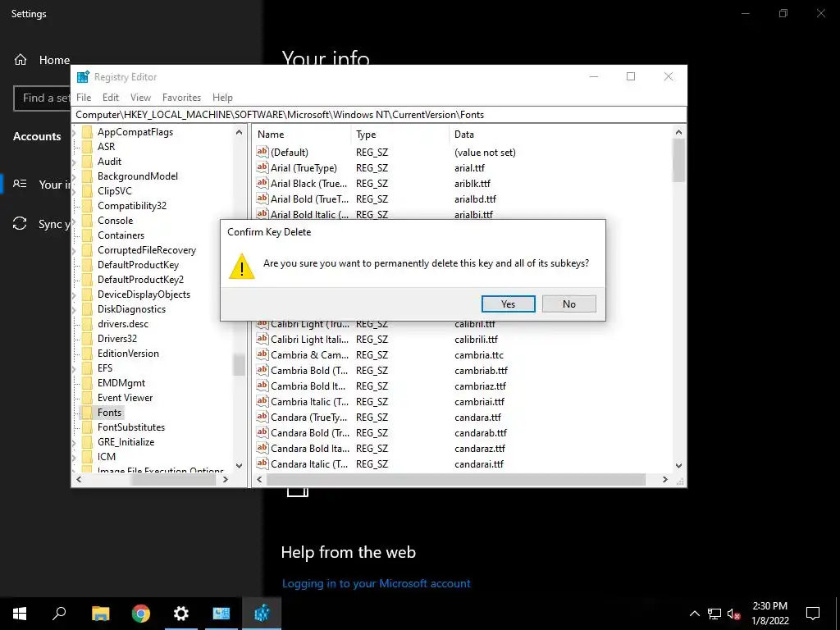Select the Calibri Light Italic value icon

pyautogui.click(x=262, y=339)
